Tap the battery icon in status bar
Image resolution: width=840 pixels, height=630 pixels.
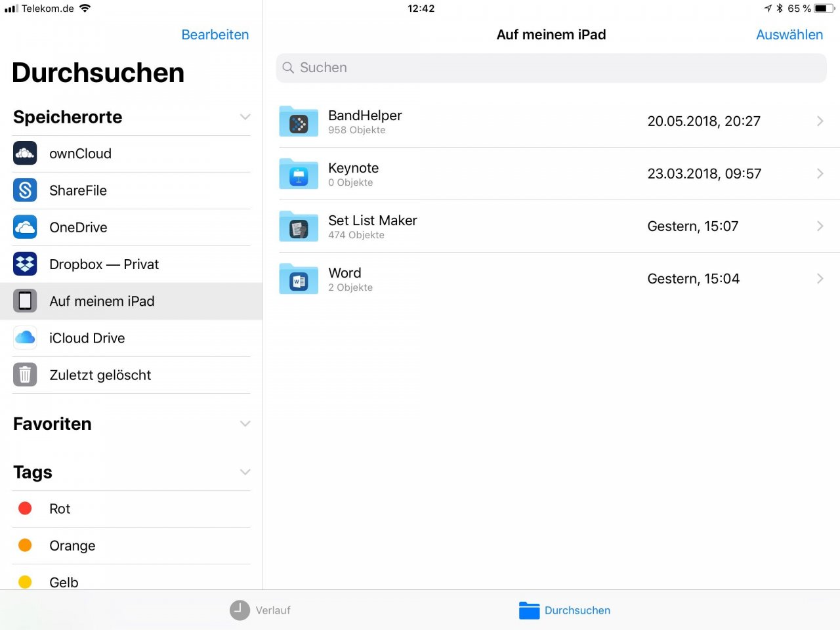(x=825, y=9)
